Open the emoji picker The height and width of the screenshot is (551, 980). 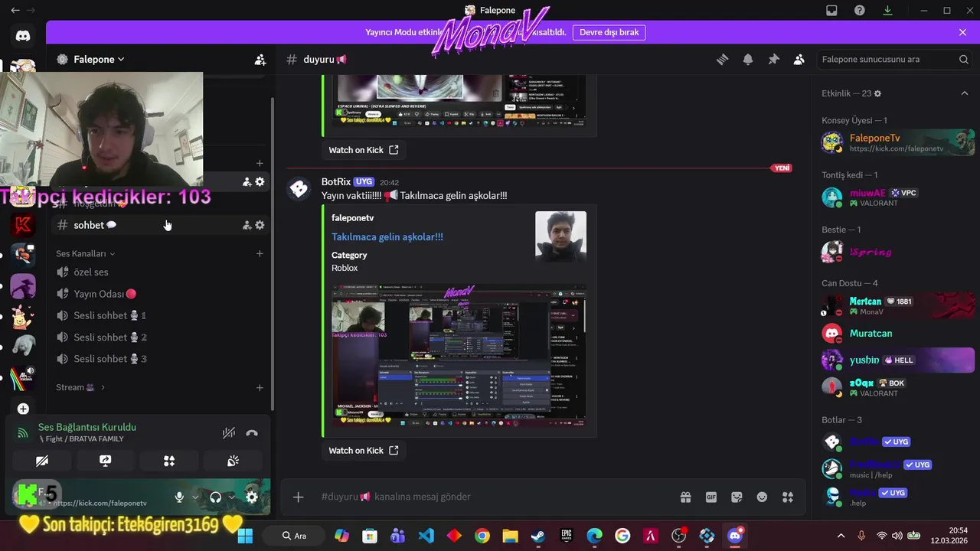click(762, 497)
